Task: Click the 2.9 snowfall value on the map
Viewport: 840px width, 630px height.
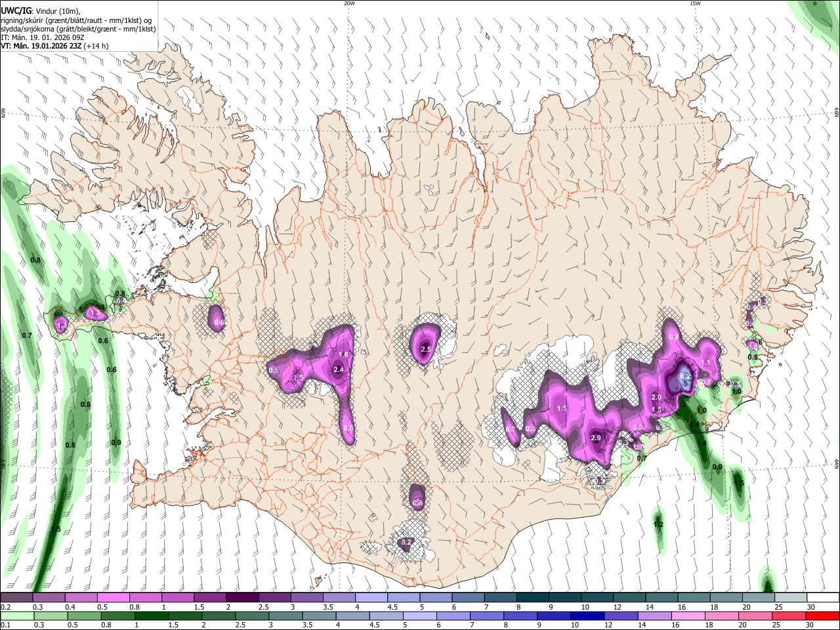Action: click(x=596, y=438)
